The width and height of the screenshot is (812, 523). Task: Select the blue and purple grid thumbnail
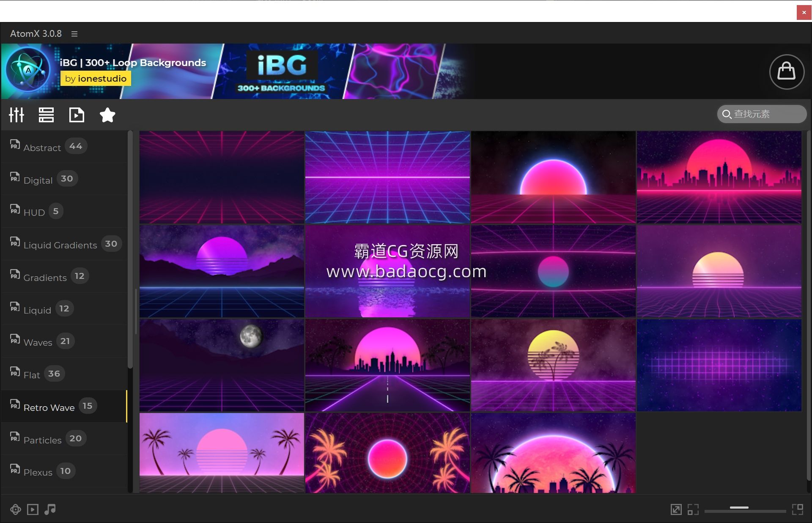(387, 177)
